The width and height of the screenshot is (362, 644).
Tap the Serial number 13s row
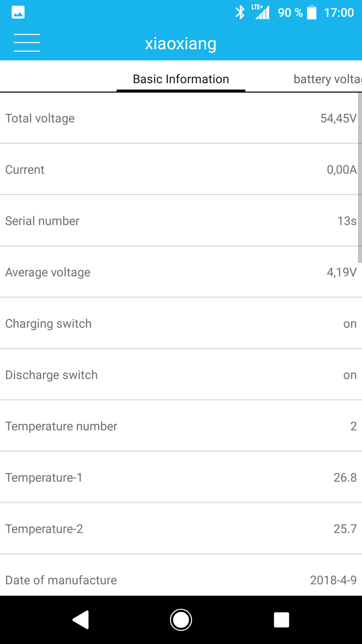point(181,221)
